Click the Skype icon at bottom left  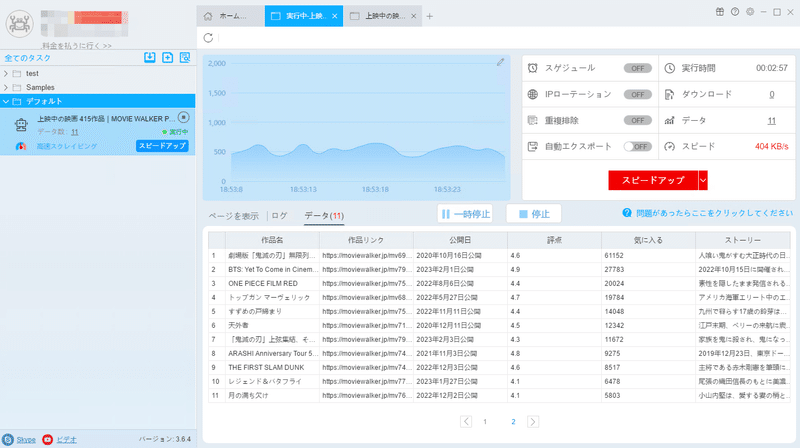[x=8, y=439]
